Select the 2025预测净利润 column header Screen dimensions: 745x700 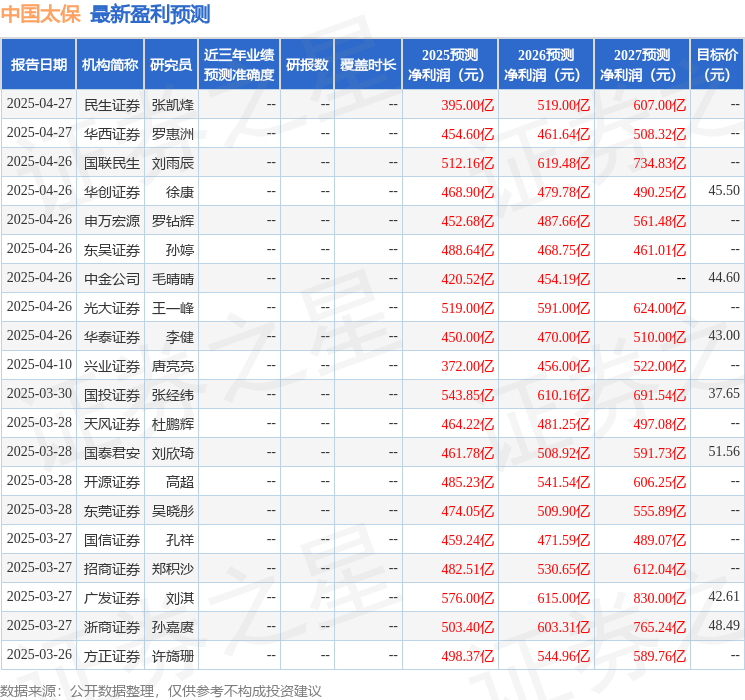point(450,65)
